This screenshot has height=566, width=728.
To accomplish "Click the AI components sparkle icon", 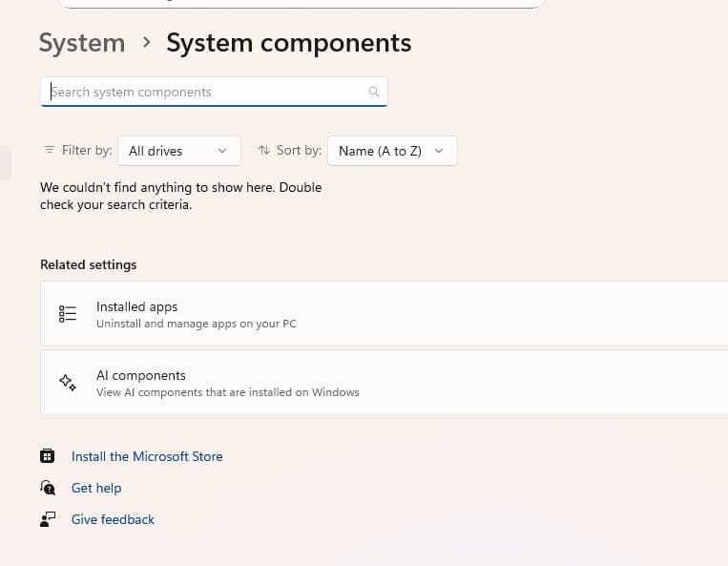I will [68, 383].
